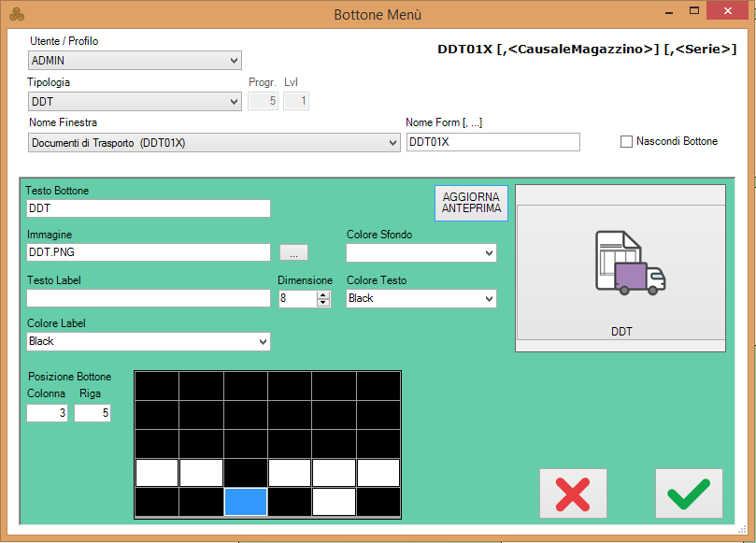Screen dimensions: 756x543
Task: Click the DDT truck preview button
Action: 620,267
